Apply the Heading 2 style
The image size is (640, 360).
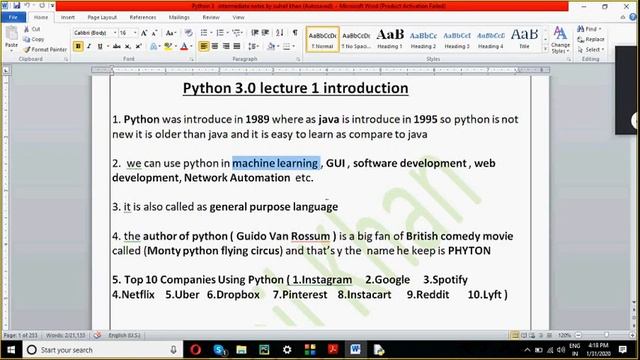(x=423, y=39)
